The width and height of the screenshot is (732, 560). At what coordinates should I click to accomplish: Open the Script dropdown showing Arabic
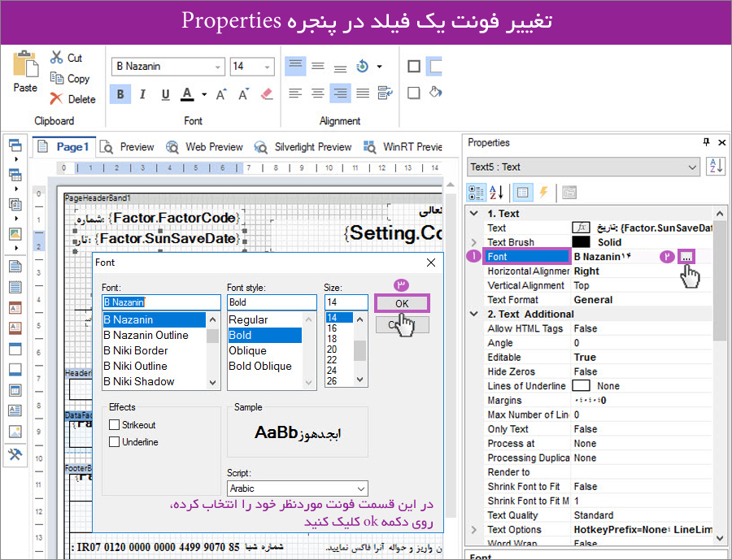[360, 489]
